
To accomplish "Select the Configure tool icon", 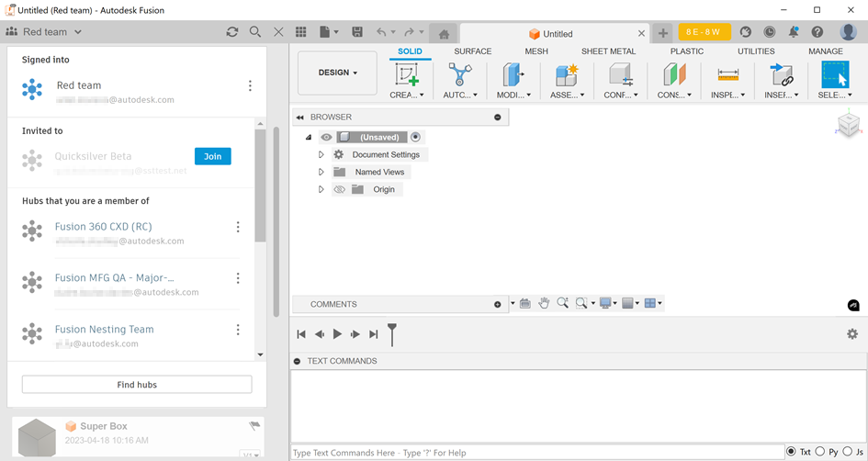I will pyautogui.click(x=621, y=74).
